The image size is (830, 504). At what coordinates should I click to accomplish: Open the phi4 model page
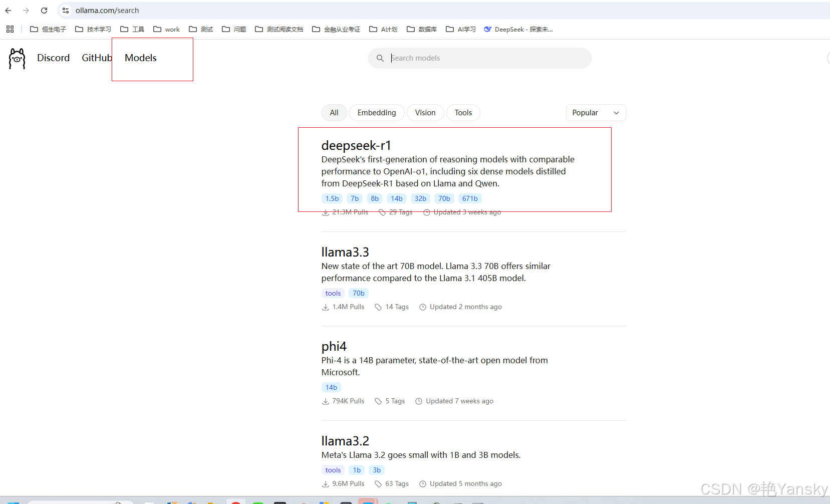pyautogui.click(x=334, y=347)
